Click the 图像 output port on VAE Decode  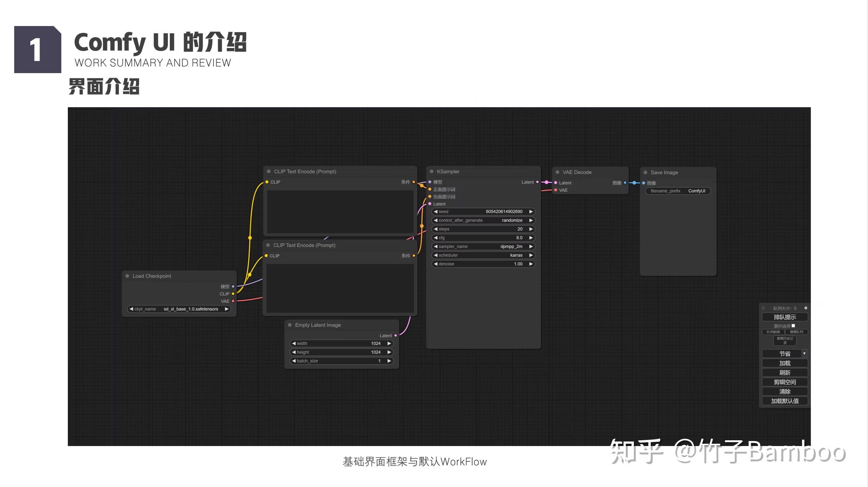[x=625, y=183]
